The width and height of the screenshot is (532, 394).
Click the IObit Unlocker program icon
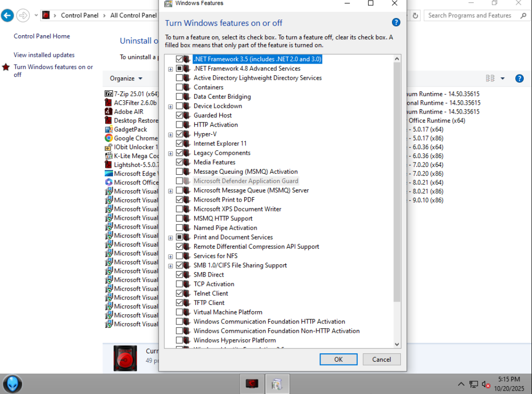coord(109,147)
